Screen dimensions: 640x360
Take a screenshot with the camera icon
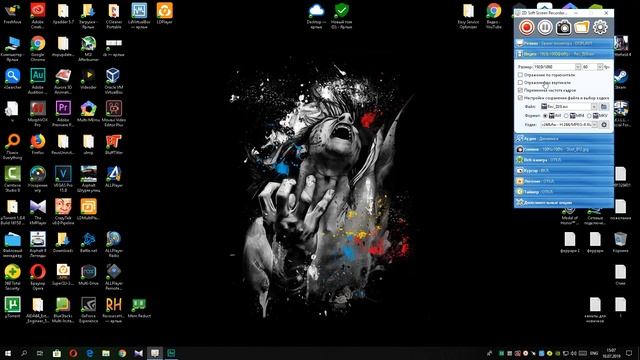pyautogui.click(x=563, y=27)
